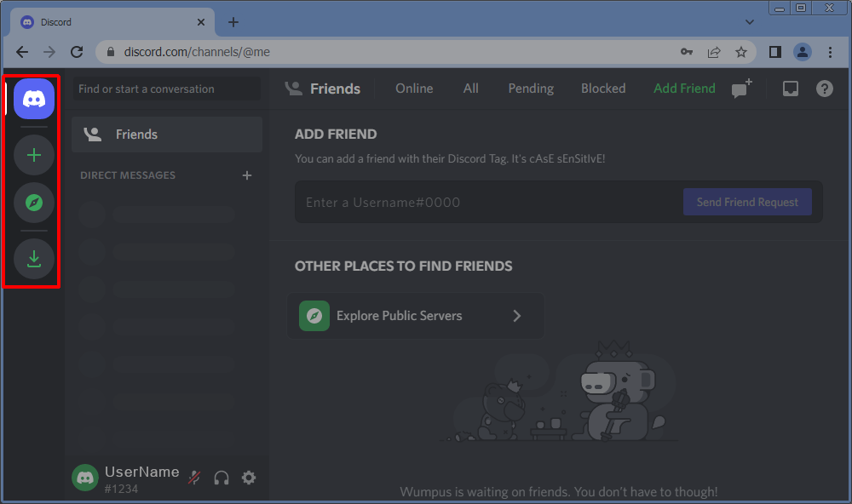Viewport: 852px width, 504px height.
Task: Open the Inbox icon
Action: [790, 89]
